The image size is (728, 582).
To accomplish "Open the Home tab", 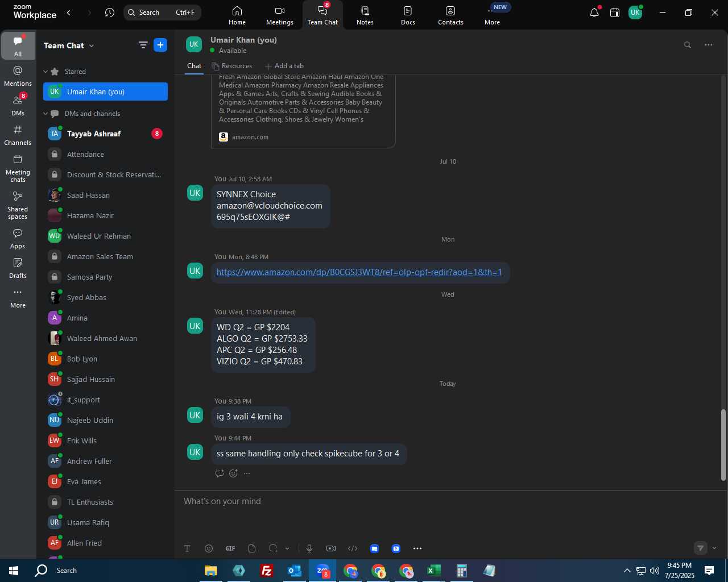I will click(x=237, y=15).
